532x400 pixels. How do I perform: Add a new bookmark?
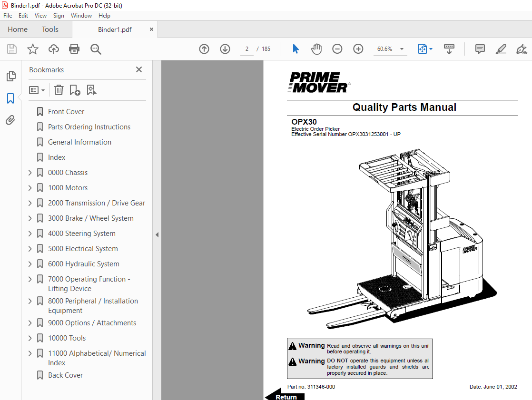(75, 90)
